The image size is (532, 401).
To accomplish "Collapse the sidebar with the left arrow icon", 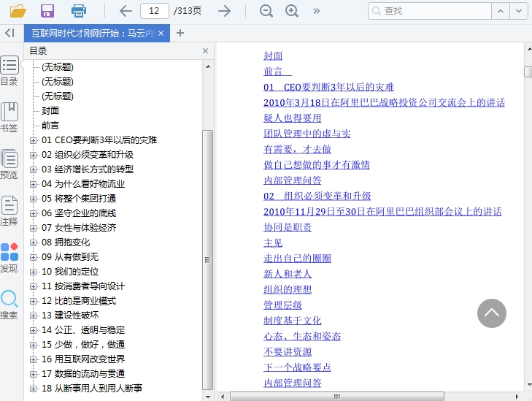I will (x=9, y=33).
